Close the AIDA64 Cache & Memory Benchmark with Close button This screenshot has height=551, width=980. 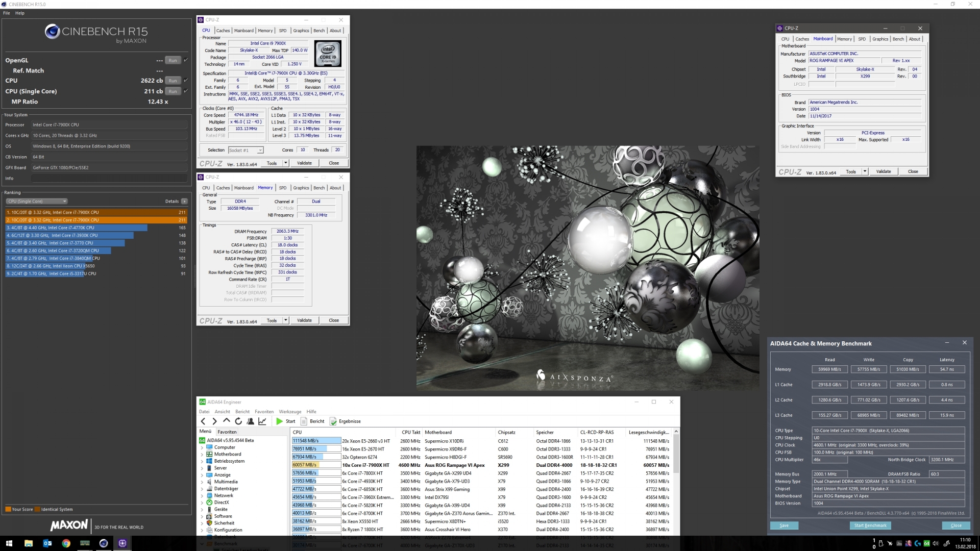coord(956,525)
